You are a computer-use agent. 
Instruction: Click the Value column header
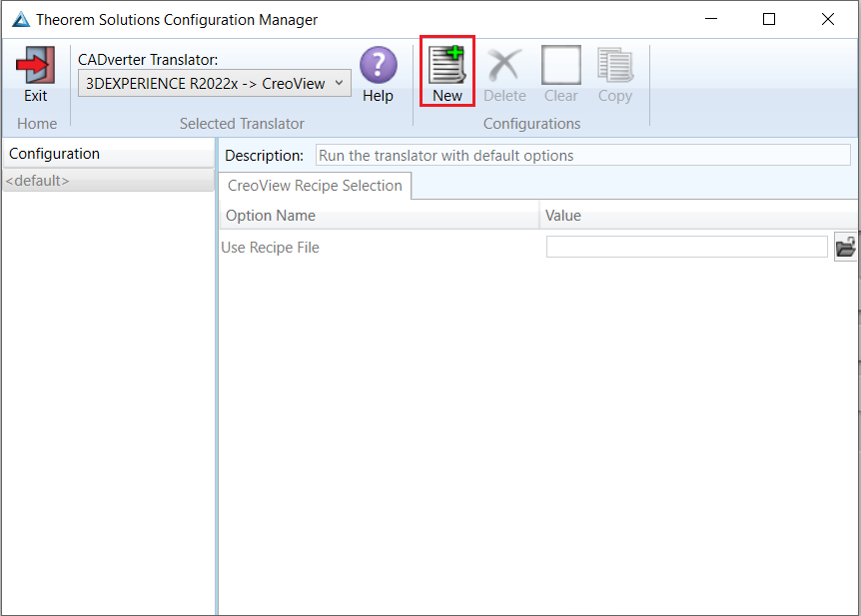point(699,216)
